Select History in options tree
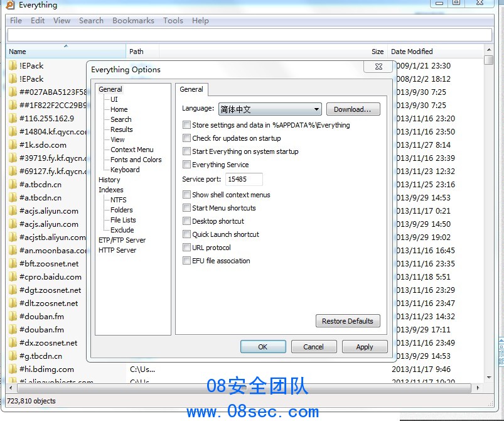This screenshot has width=504, height=421. click(x=109, y=180)
